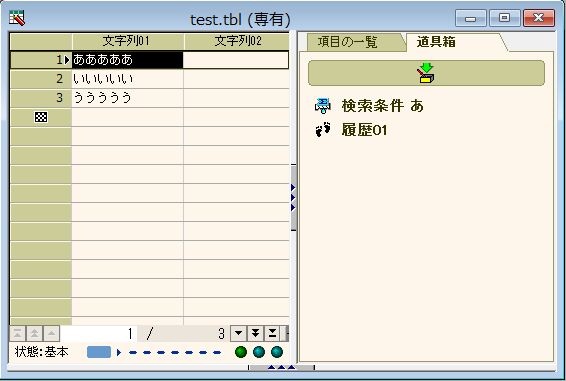The width and height of the screenshot is (566, 381).
Task: Switch to the 項目の一覧 tab
Action: [x=352, y=42]
